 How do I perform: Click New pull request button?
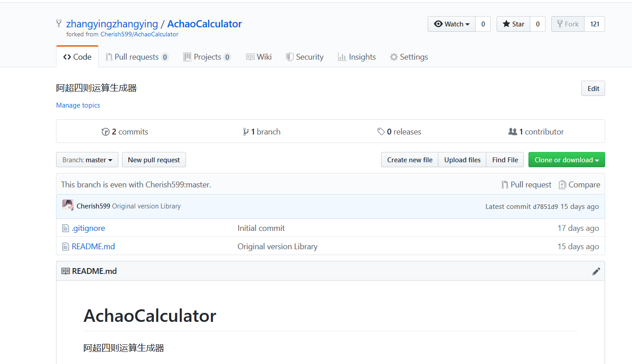[154, 160]
